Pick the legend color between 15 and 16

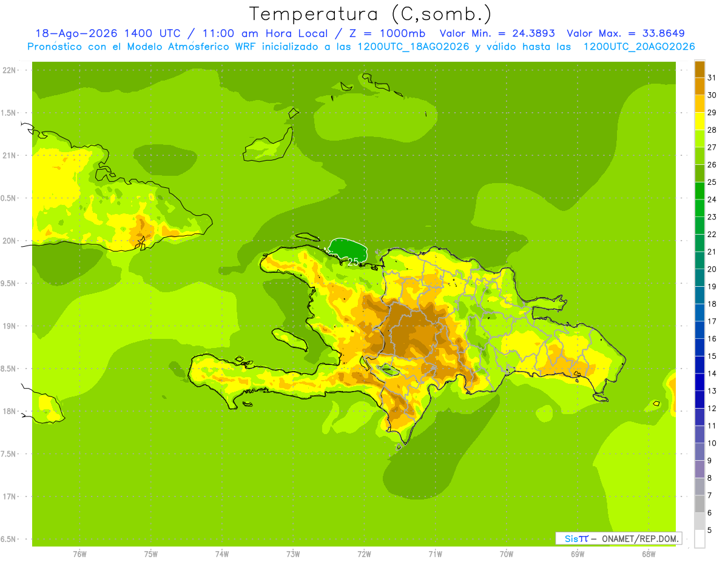coord(699,347)
